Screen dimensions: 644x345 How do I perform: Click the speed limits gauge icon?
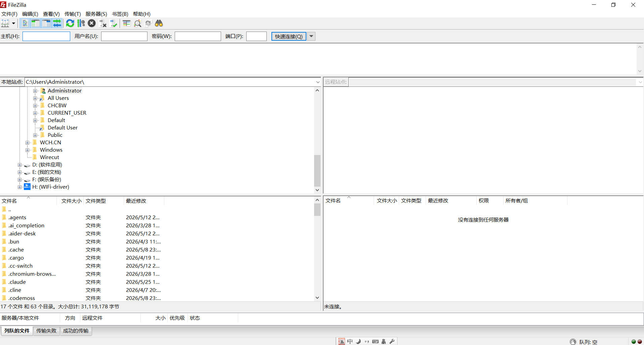tap(573, 342)
